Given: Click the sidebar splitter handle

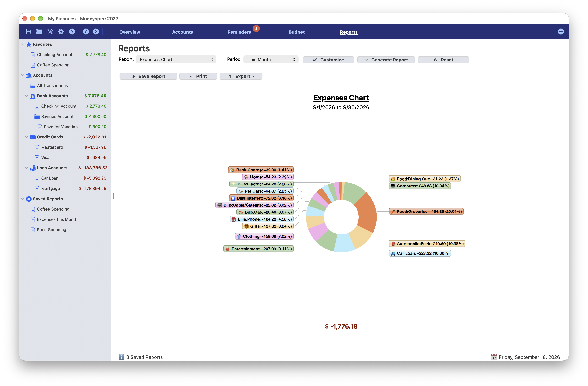Looking at the screenshot, I should point(114,196).
